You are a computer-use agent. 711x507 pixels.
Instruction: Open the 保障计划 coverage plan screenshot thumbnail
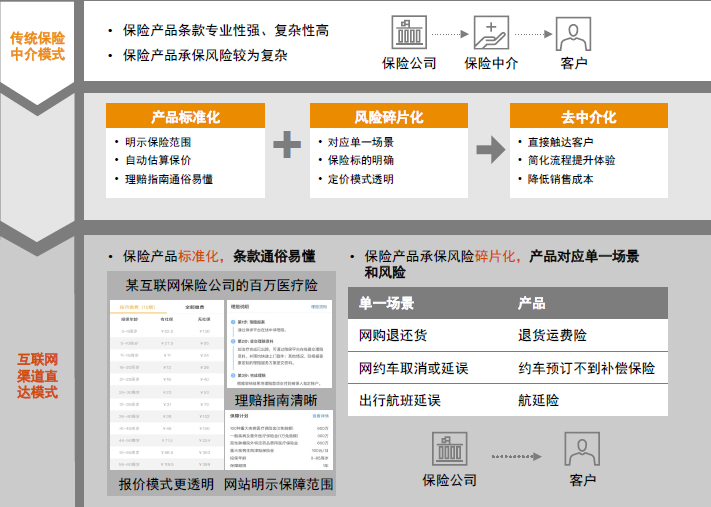[x=279, y=440]
